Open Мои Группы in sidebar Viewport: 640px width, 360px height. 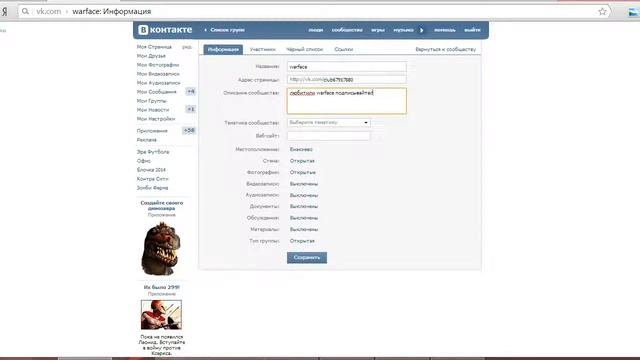pos(151,101)
